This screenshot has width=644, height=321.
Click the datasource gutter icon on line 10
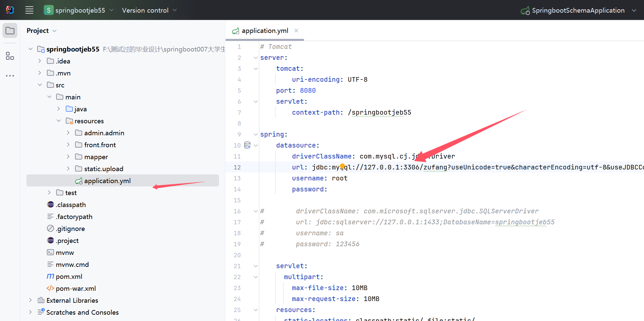click(x=248, y=145)
